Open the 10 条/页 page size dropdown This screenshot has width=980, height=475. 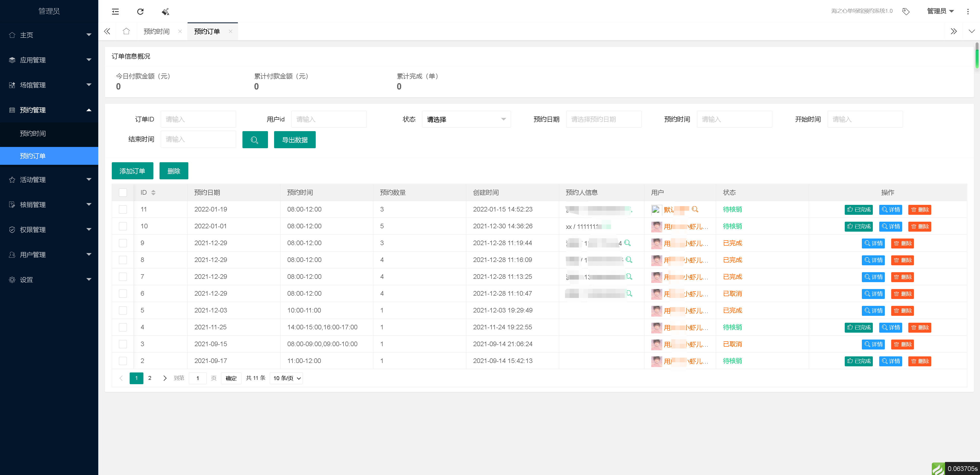pyautogui.click(x=286, y=378)
